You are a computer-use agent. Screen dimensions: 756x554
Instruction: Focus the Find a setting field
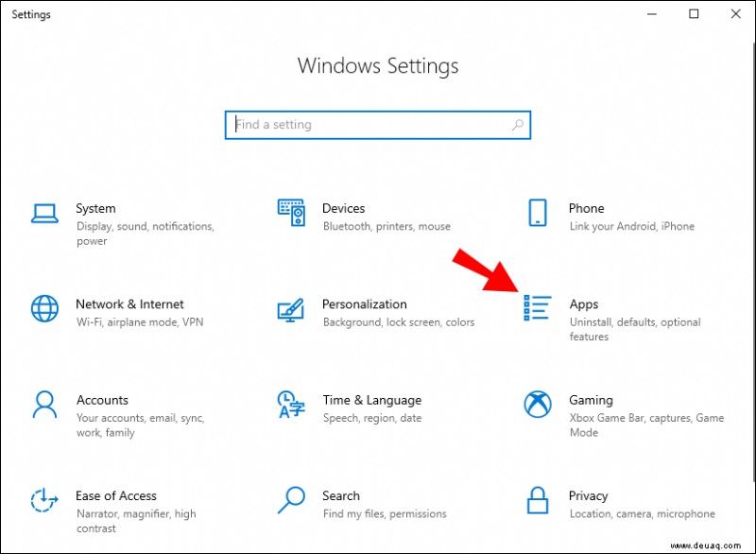tap(377, 125)
